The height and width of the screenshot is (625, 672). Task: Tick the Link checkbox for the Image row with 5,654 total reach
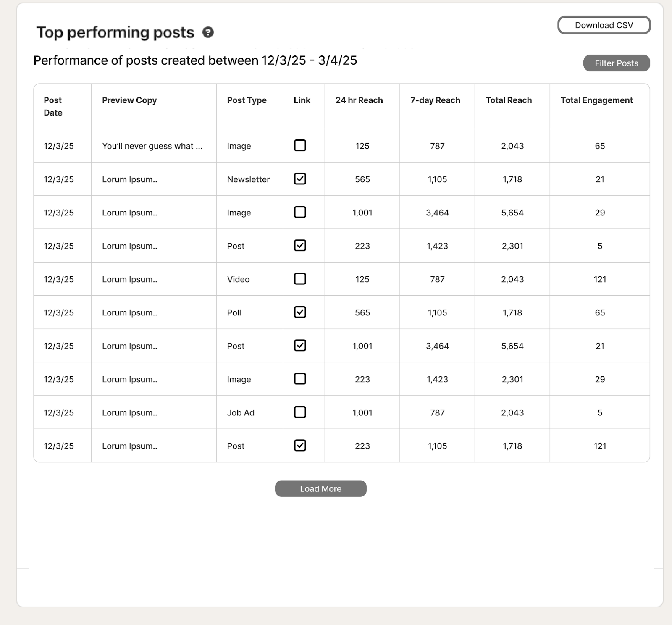[x=300, y=212]
